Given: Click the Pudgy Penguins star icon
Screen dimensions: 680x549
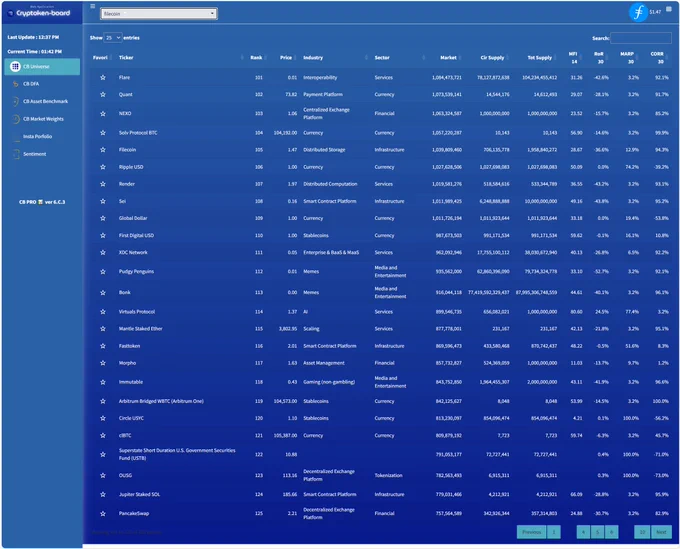Looking at the screenshot, I should tap(103, 271).
